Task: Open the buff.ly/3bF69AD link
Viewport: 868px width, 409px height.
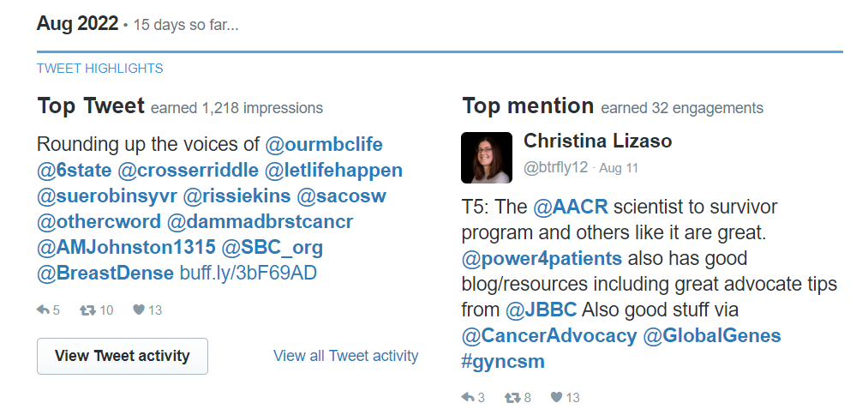Action: coord(248,274)
